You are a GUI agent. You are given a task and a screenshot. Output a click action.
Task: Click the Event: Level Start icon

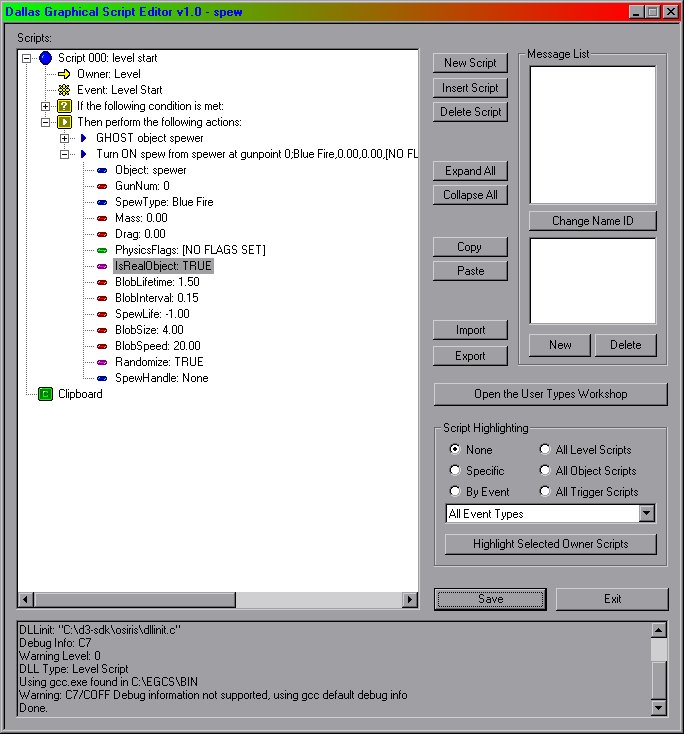tap(64, 90)
